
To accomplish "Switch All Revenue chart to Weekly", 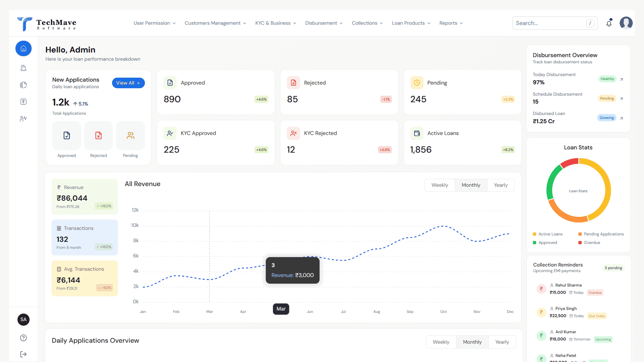I will pos(440,185).
